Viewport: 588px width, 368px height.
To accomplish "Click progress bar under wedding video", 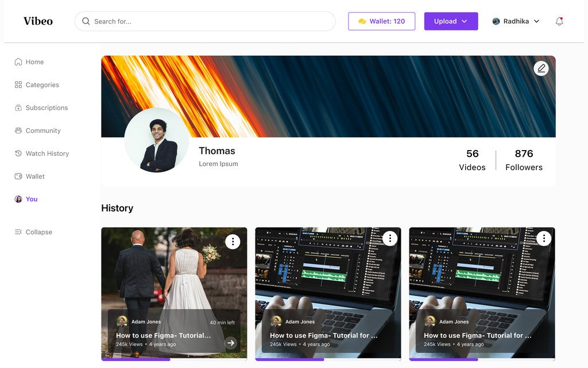I will click(x=174, y=359).
